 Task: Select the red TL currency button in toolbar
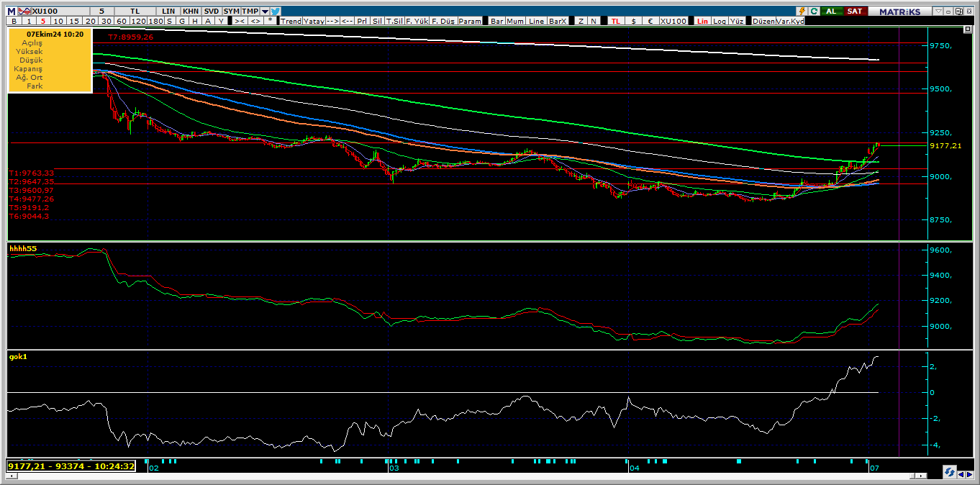[615, 21]
